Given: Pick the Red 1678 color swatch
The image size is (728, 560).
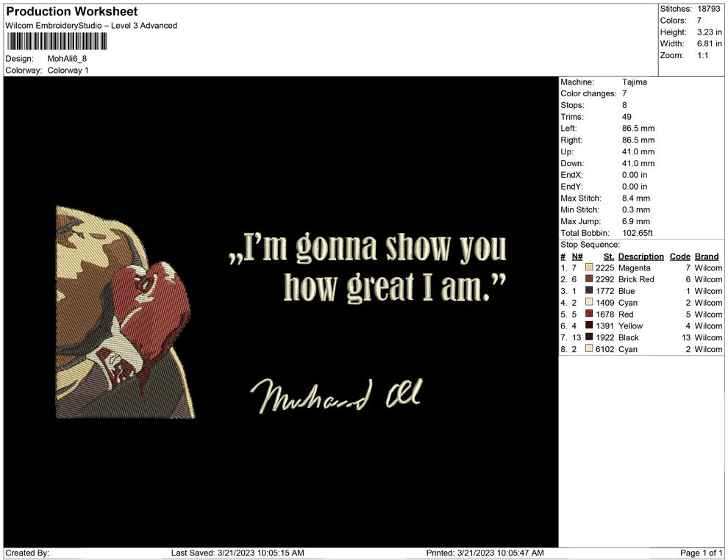Looking at the screenshot, I should [589, 314].
